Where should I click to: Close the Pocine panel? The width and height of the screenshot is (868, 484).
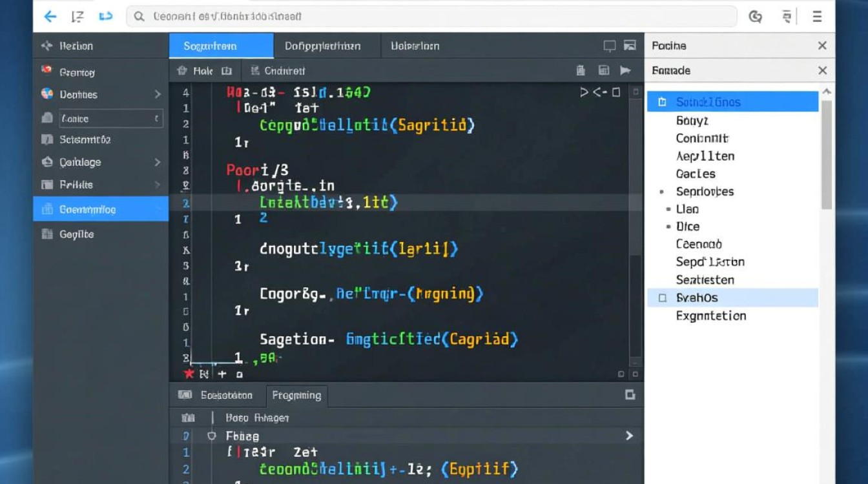(x=822, y=46)
